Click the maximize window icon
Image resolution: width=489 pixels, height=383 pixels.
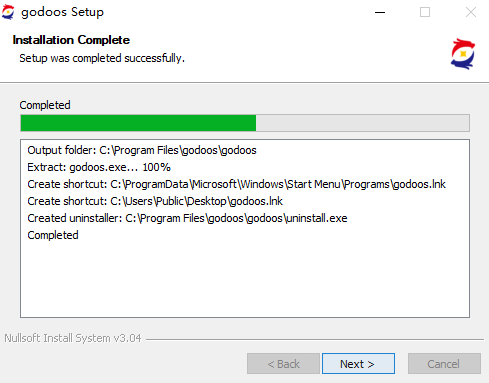coord(425,12)
